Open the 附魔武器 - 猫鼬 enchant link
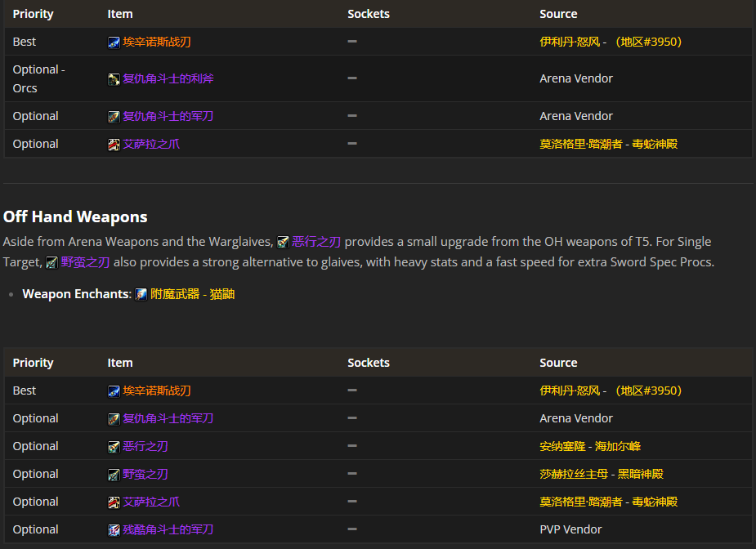This screenshot has height=549, width=756. click(192, 294)
